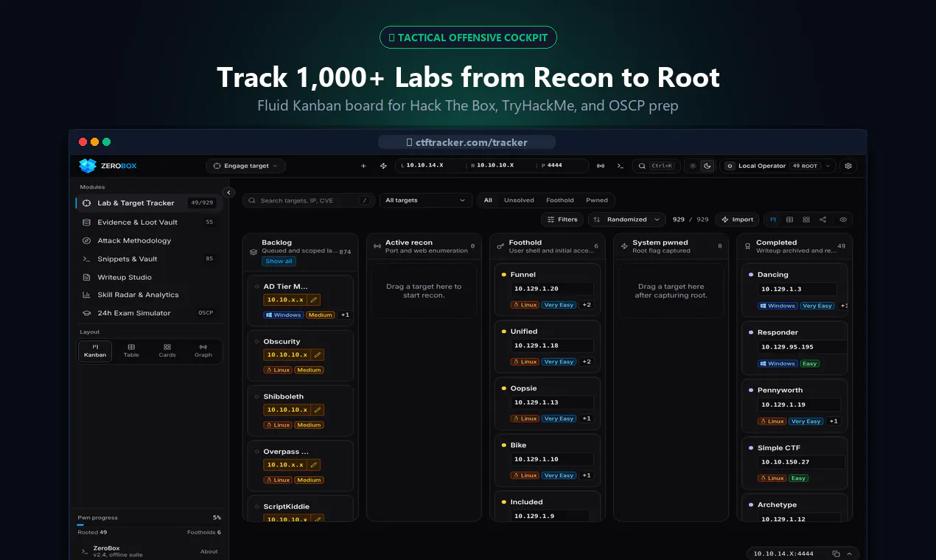Switch to light mode sun toggle

click(x=693, y=166)
